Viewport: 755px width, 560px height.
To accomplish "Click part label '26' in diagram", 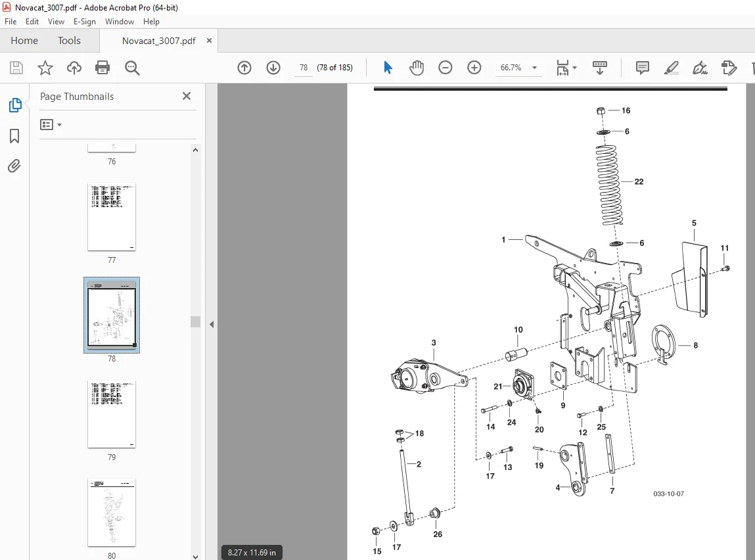I will (x=438, y=534).
